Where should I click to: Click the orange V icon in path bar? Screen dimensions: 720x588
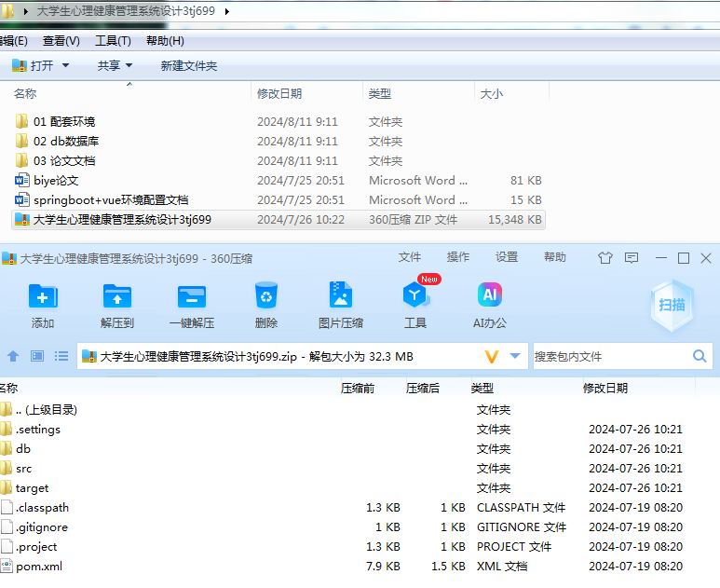coord(491,357)
